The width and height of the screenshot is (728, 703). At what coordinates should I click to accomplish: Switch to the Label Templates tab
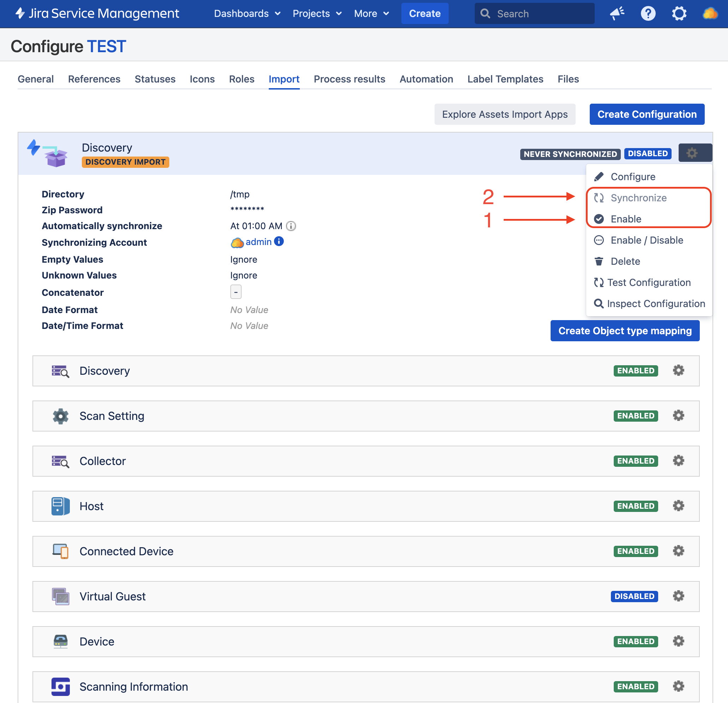(x=505, y=79)
